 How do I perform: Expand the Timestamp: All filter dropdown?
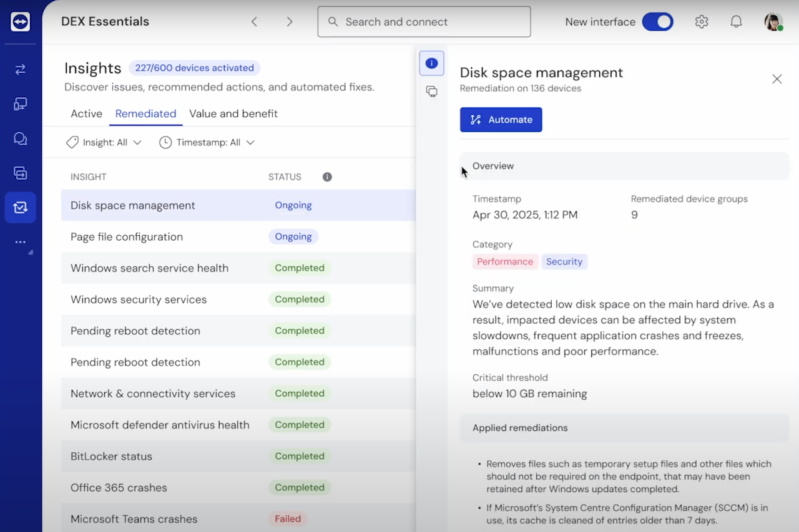[207, 142]
